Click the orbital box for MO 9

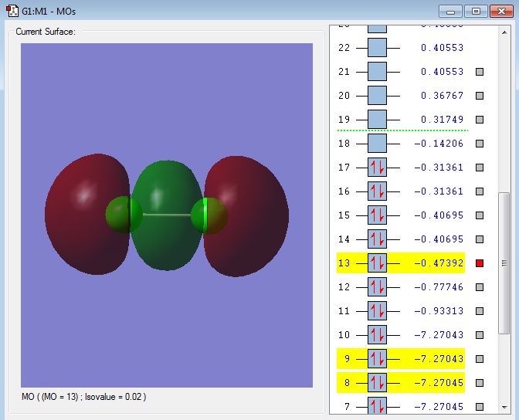tap(378, 359)
